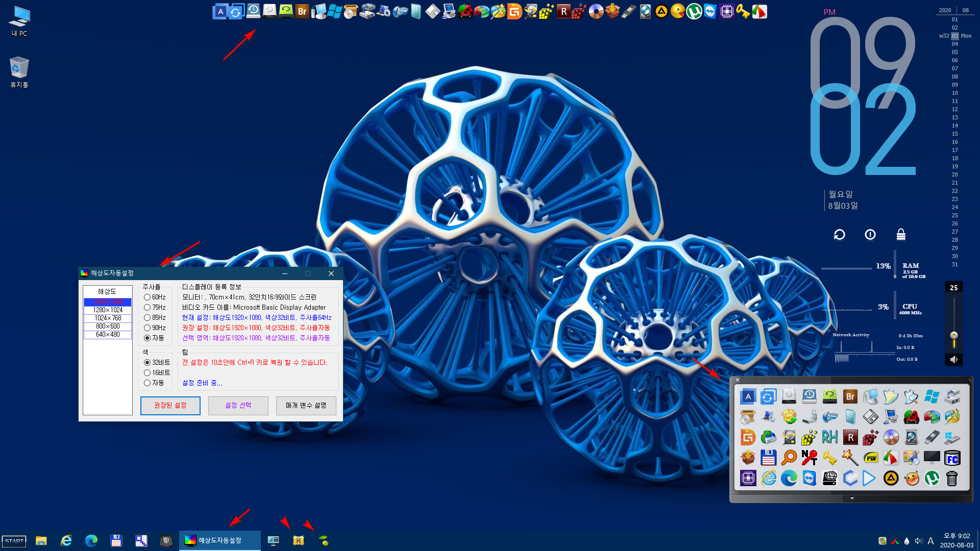Expand the launcher panel with bottom arrow
The width and height of the screenshot is (980, 551).
(851, 498)
